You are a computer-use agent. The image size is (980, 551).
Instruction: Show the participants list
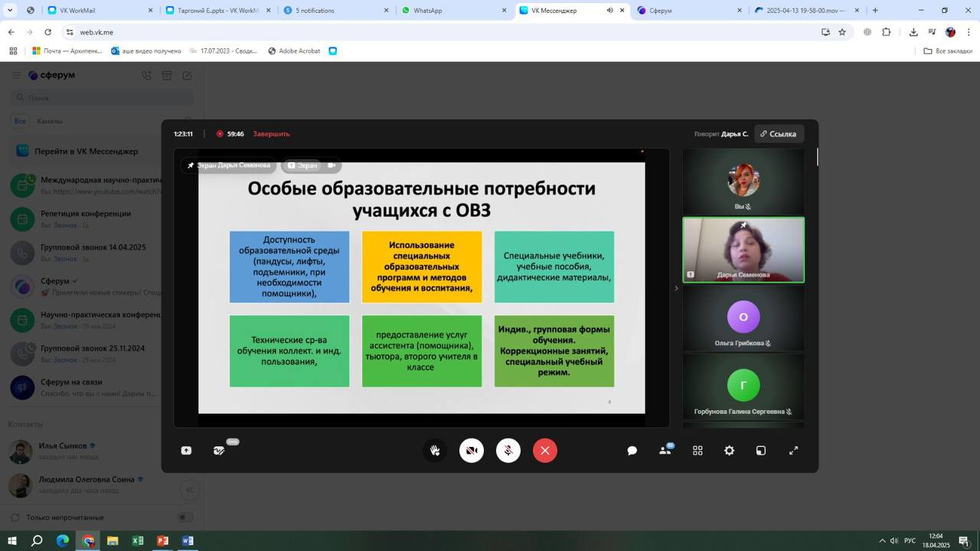pyautogui.click(x=665, y=451)
